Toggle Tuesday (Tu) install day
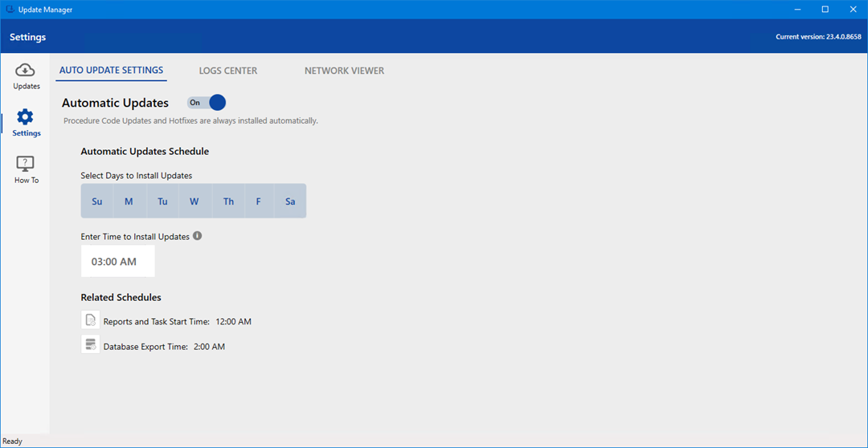The height and width of the screenshot is (448, 868). pos(162,202)
